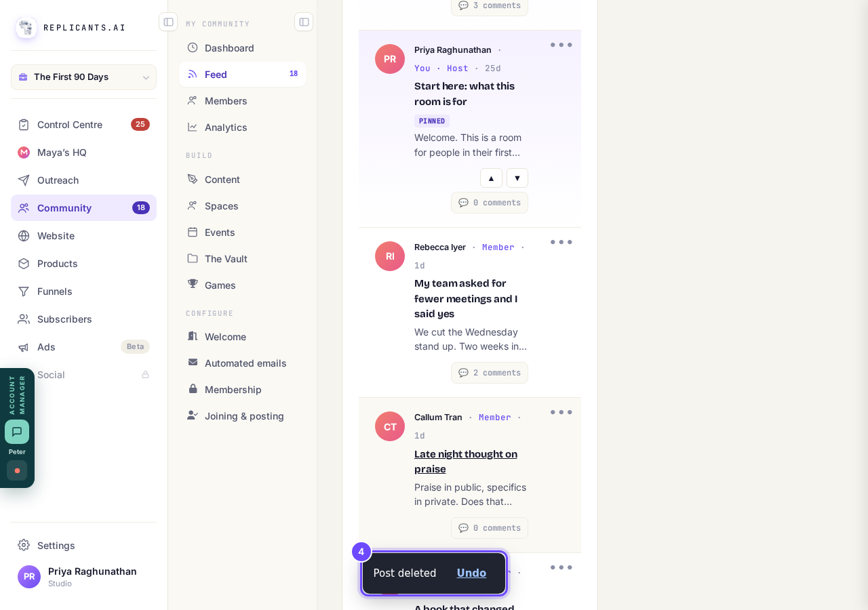Screen dimensions: 868x610
Task: Go to Members section
Action: tap(242, 101)
